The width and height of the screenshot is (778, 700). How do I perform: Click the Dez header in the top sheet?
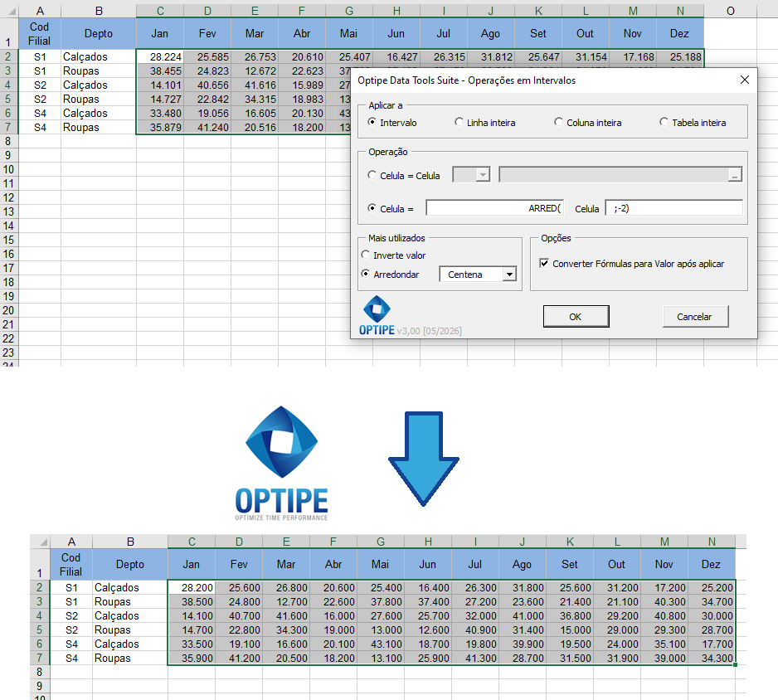coord(680,33)
